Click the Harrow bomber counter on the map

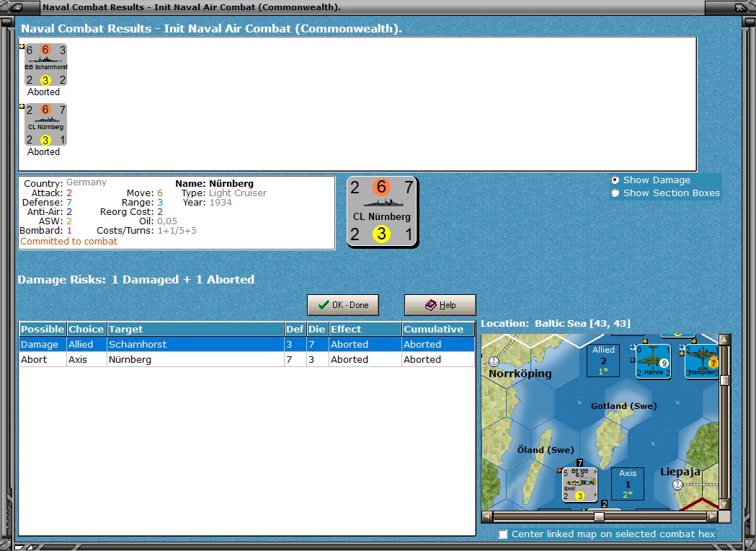click(654, 361)
